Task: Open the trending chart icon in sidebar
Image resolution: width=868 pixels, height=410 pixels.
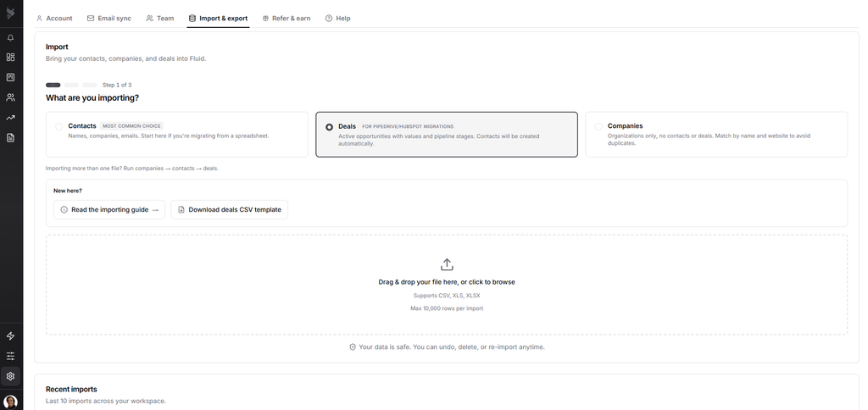Action: point(10,117)
